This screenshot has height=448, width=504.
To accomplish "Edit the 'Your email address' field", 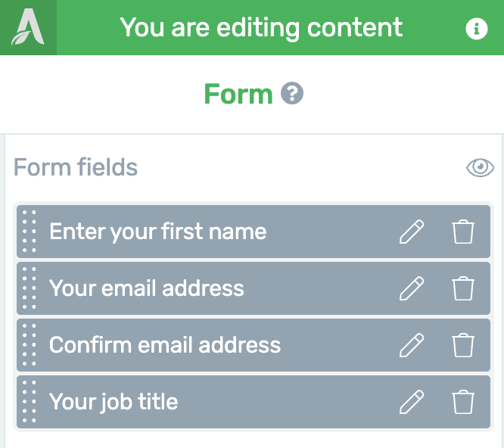I will 412,288.
